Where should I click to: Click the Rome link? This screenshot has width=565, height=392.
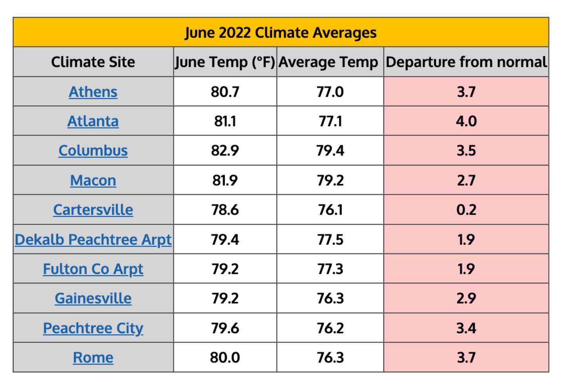93,357
